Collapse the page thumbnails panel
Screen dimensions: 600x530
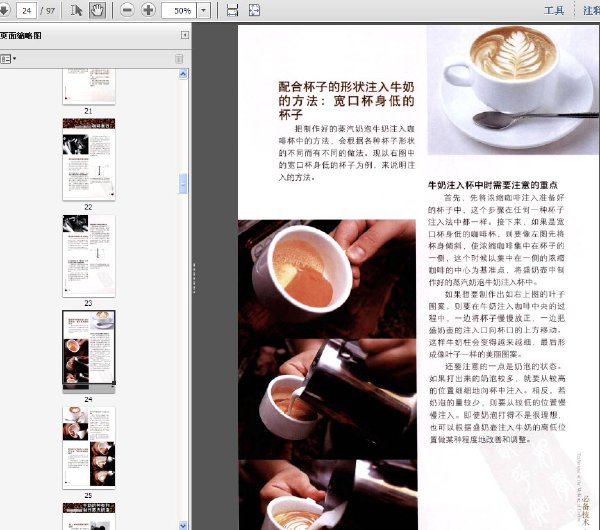click(x=184, y=35)
